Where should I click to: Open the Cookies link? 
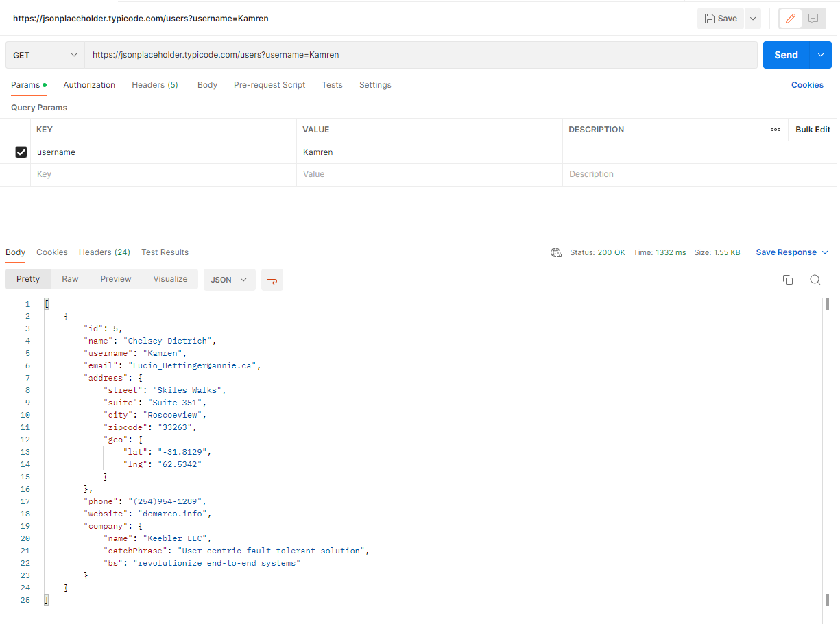point(807,85)
